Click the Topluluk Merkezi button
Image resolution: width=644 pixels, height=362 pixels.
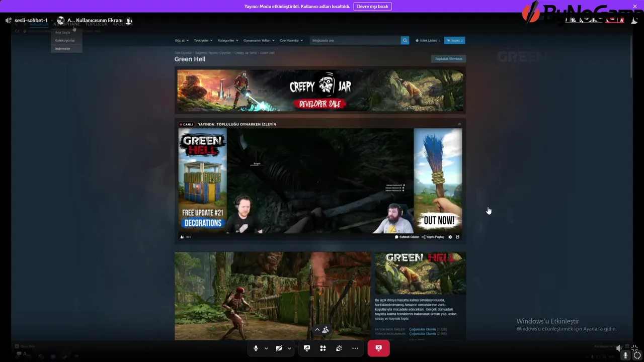point(448,59)
